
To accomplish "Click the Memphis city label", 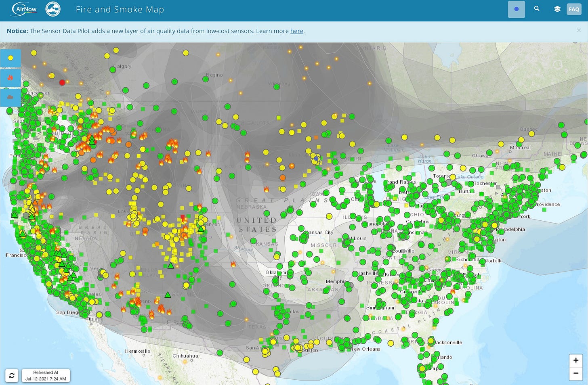I will (336, 281).
